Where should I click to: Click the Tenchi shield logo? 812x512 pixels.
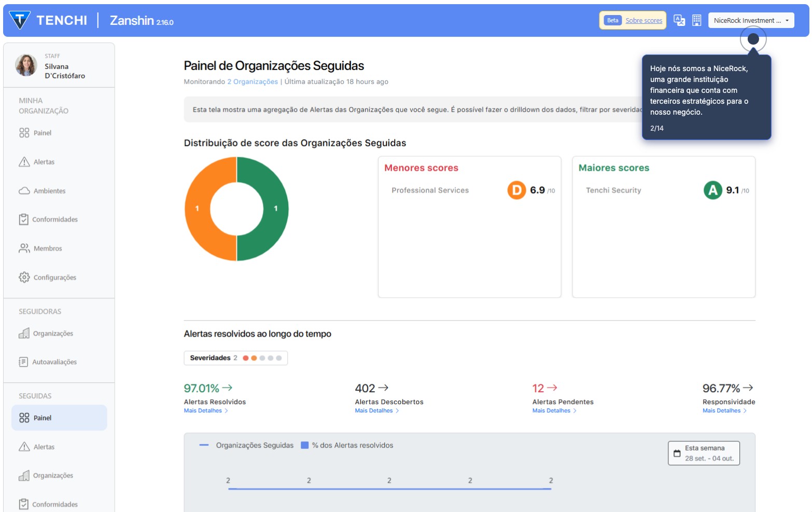pos(20,20)
